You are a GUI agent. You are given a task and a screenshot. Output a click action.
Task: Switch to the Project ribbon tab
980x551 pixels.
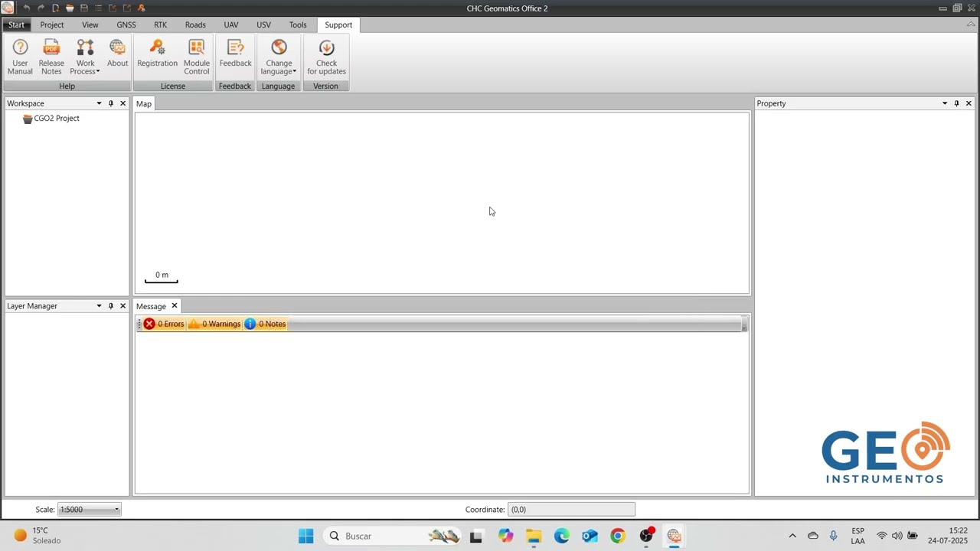52,24
